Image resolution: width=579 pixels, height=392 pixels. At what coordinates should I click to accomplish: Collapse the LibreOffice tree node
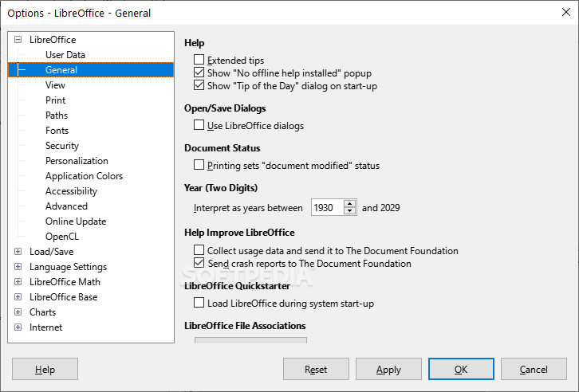pyautogui.click(x=18, y=40)
